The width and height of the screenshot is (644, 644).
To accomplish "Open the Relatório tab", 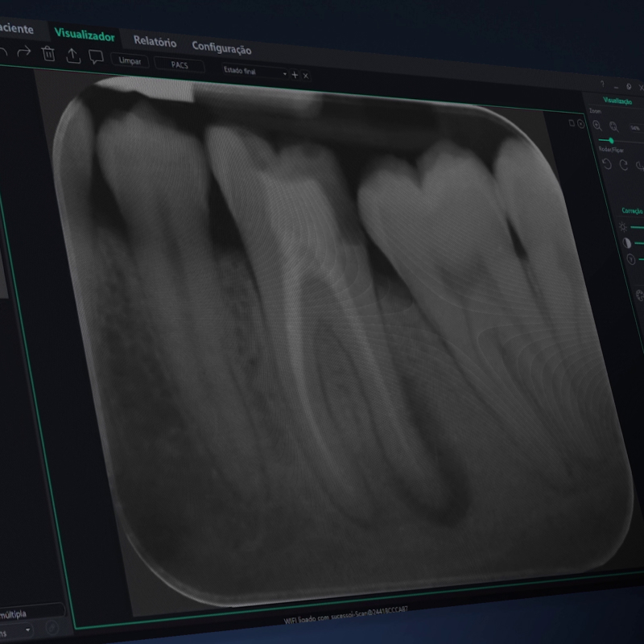I will pyautogui.click(x=155, y=41).
